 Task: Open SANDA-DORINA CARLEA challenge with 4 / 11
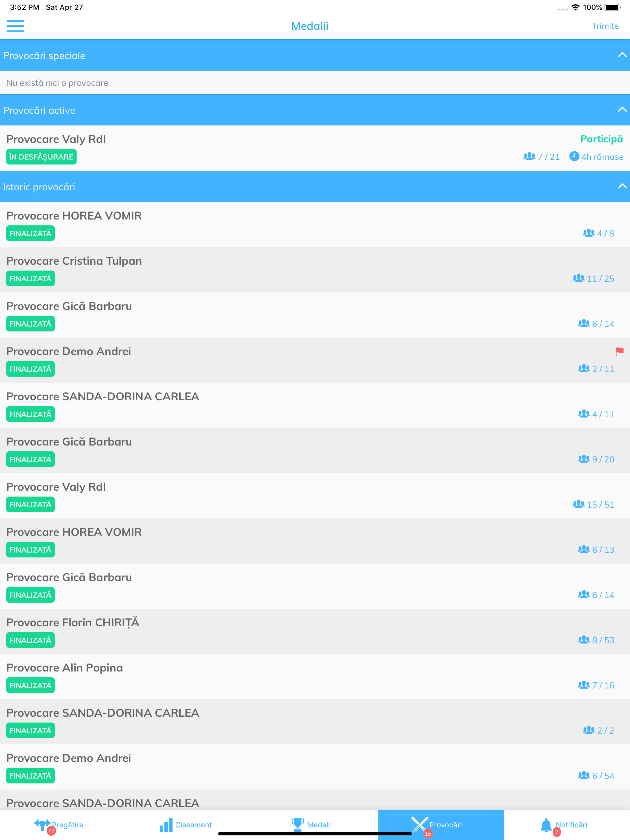tap(315, 405)
